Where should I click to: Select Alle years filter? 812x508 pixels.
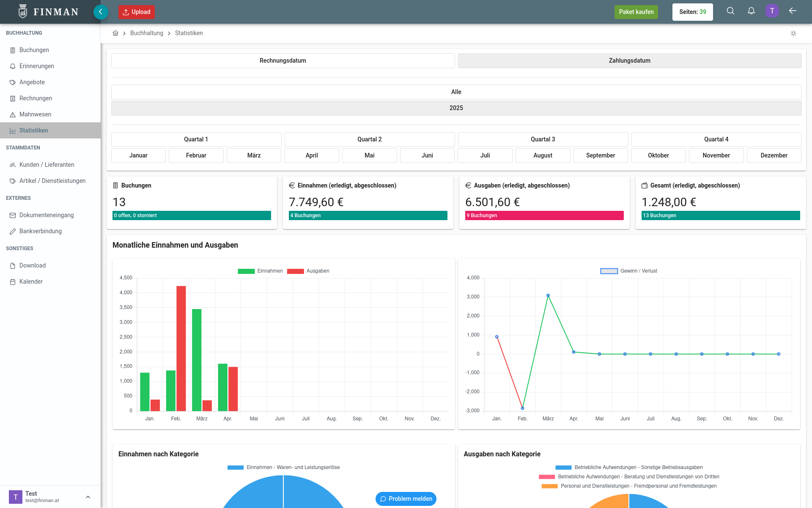coord(456,92)
